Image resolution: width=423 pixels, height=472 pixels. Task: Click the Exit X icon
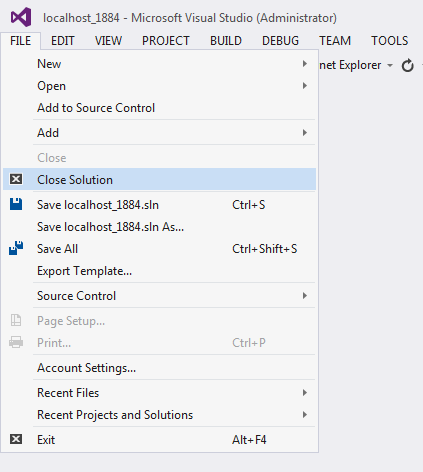pos(16,439)
